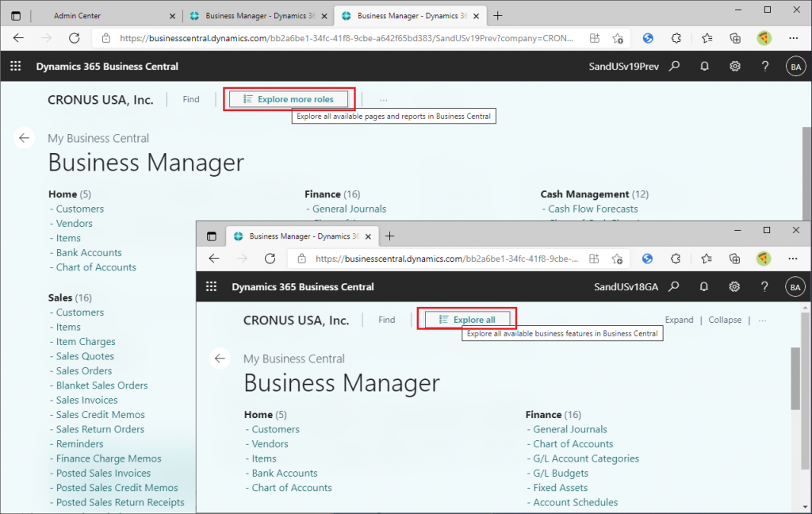Add page to favorites in back window

[x=617, y=38]
